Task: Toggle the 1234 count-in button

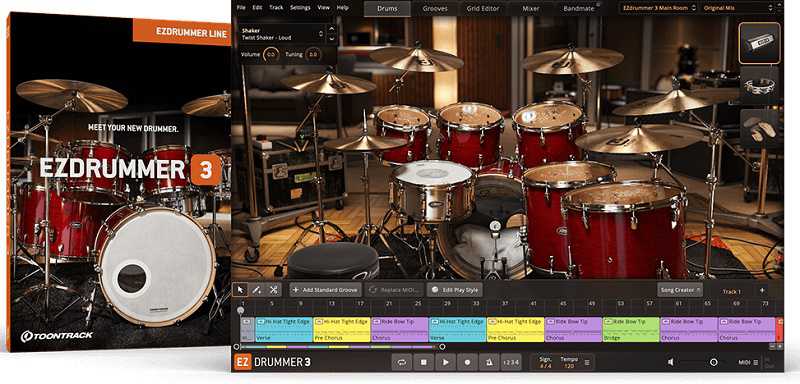Action: pyautogui.click(x=511, y=362)
